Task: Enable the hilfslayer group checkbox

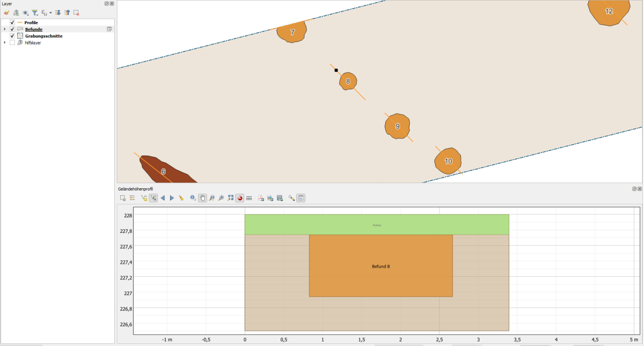Action: 12,42
